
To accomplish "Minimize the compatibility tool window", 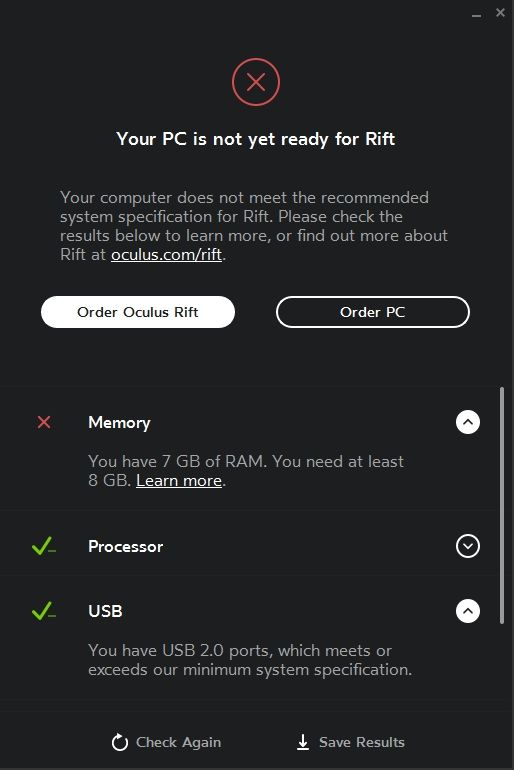I will [476, 14].
